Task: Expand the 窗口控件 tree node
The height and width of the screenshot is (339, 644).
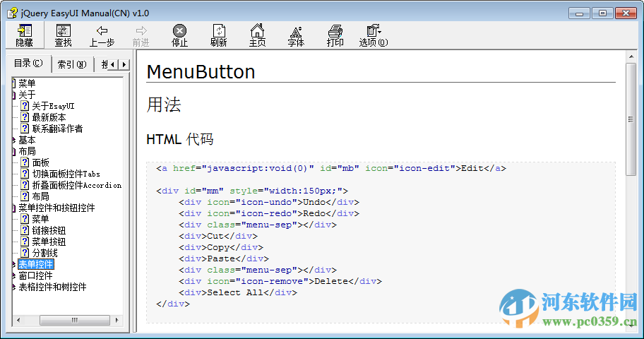Action: 14,275
